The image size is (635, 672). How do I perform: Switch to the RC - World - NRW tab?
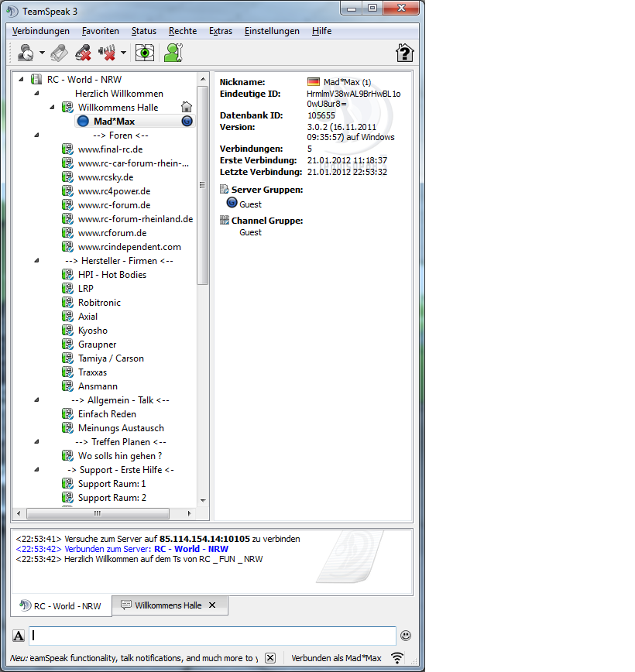tap(61, 606)
